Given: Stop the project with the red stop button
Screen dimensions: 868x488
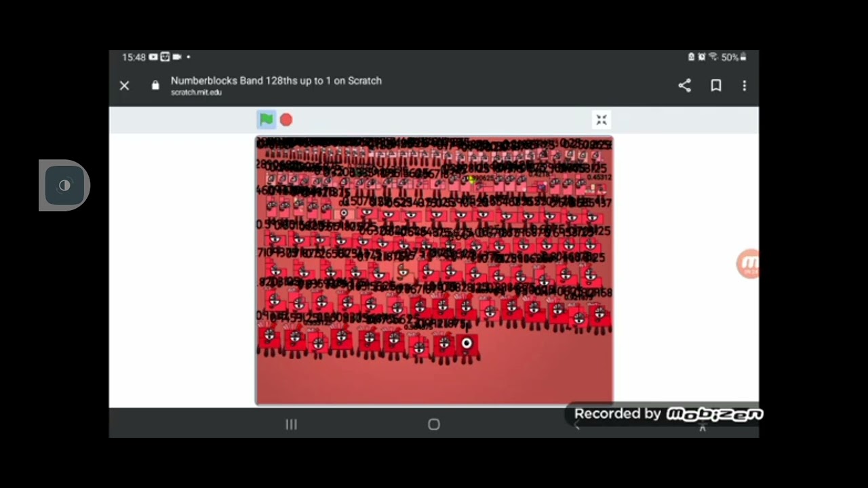Looking at the screenshot, I should pyautogui.click(x=286, y=120).
